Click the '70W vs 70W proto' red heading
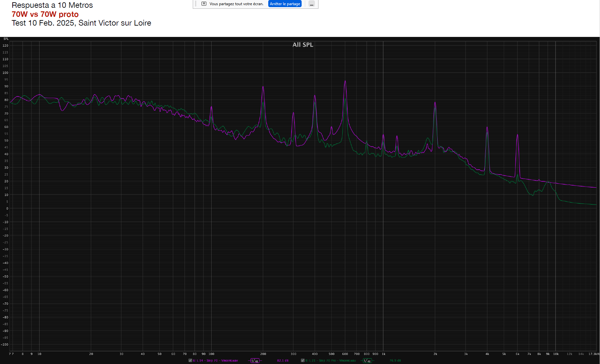This screenshot has height=364, width=600. (45, 14)
